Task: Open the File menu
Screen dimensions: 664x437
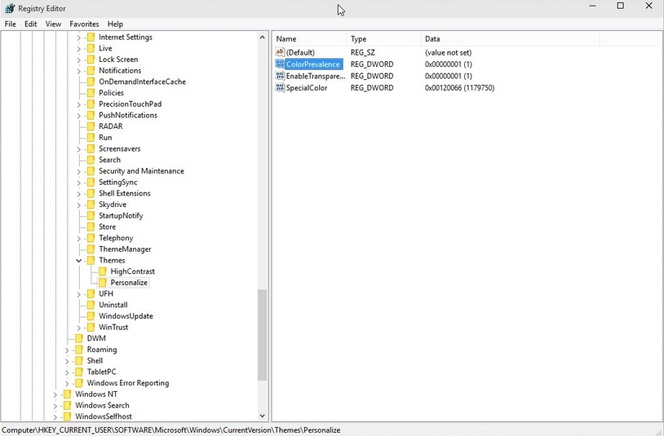Action: point(10,24)
